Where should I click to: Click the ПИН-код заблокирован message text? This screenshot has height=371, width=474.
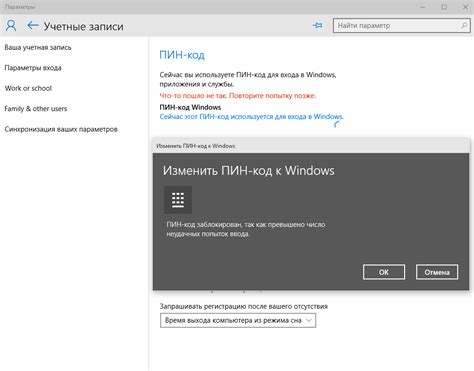point(246,229)
